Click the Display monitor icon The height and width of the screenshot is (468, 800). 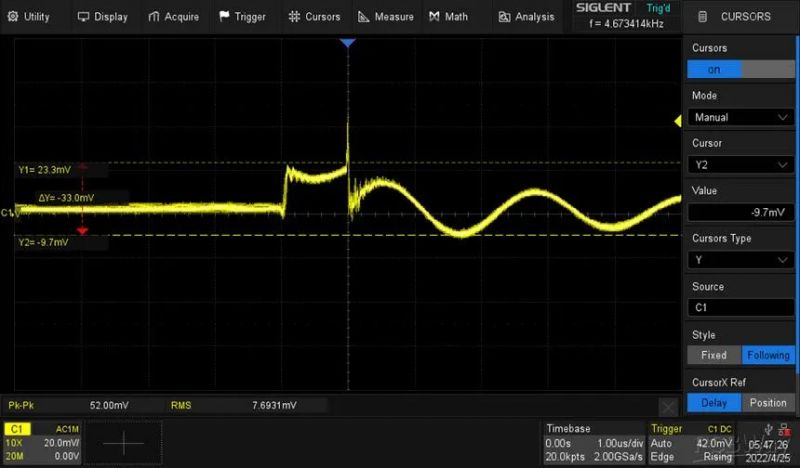coord(83,16)
